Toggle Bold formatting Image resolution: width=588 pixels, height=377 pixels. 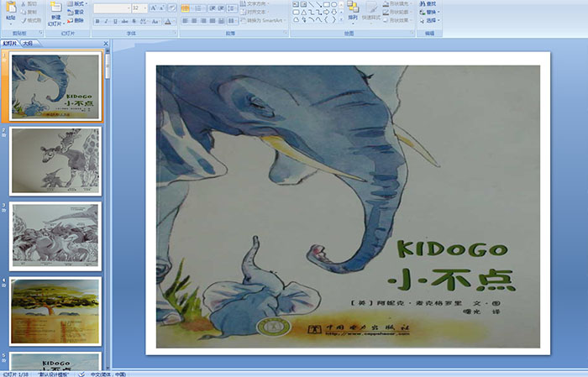point(97,21)
